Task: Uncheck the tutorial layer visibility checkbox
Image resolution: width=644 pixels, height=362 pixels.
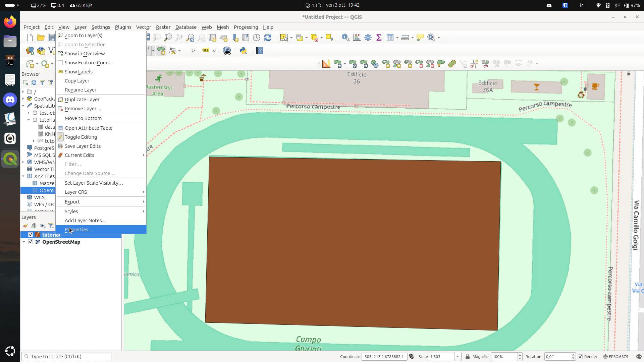Action: point(31,235)
